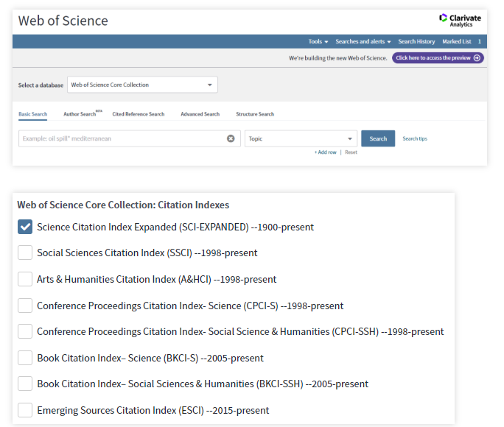Expand the Tools menu
Image resolution: width=504 pixels, height=427 pixels.
point(318,41)
